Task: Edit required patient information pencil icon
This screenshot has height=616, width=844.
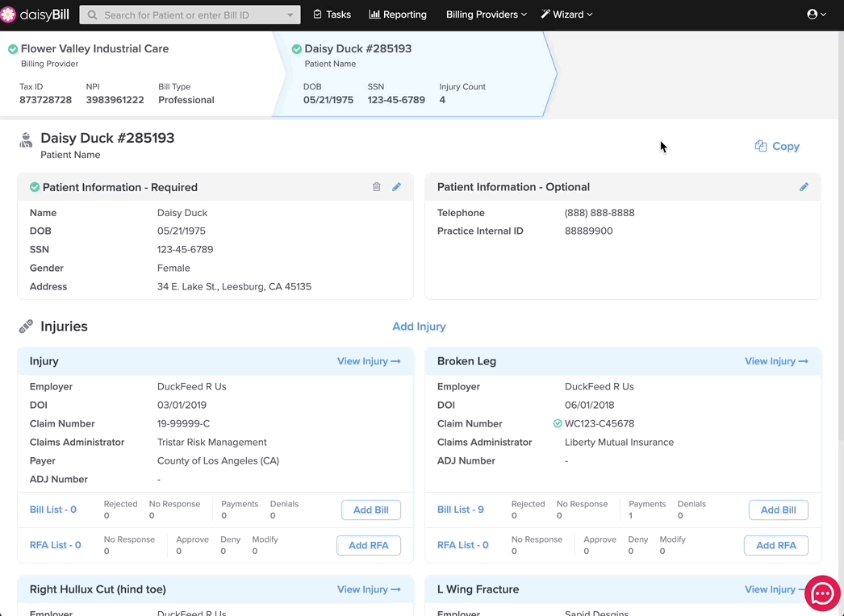Action: [396, 187]
